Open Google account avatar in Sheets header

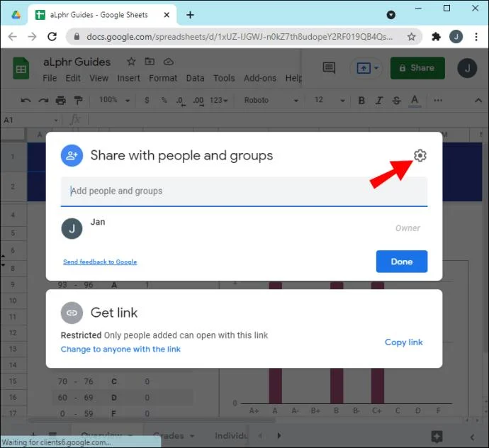[467, 68]
